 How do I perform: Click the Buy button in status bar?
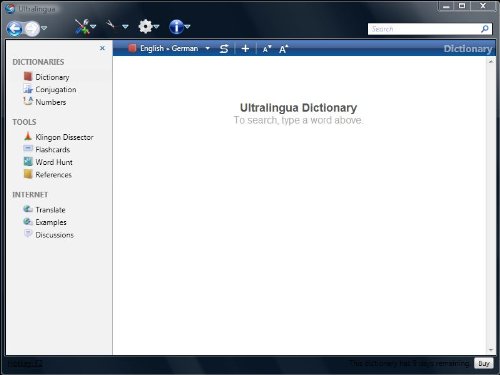484,363
